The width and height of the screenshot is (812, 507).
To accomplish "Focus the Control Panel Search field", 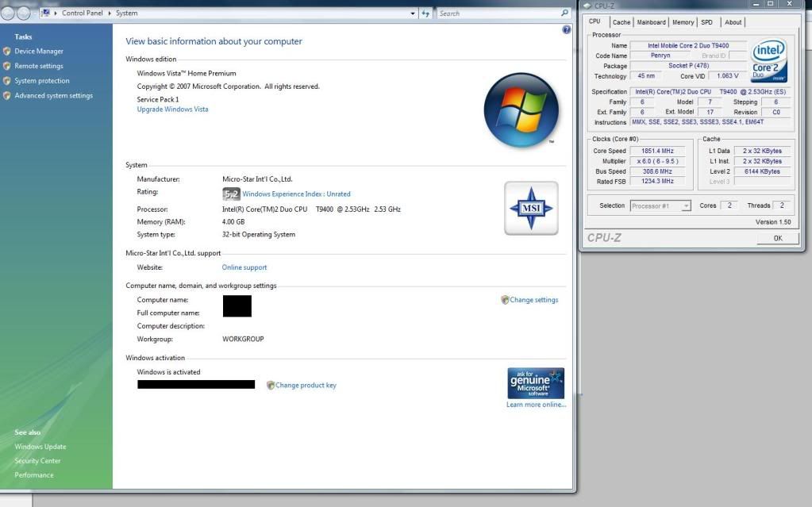I will click(x=498, y=13).
